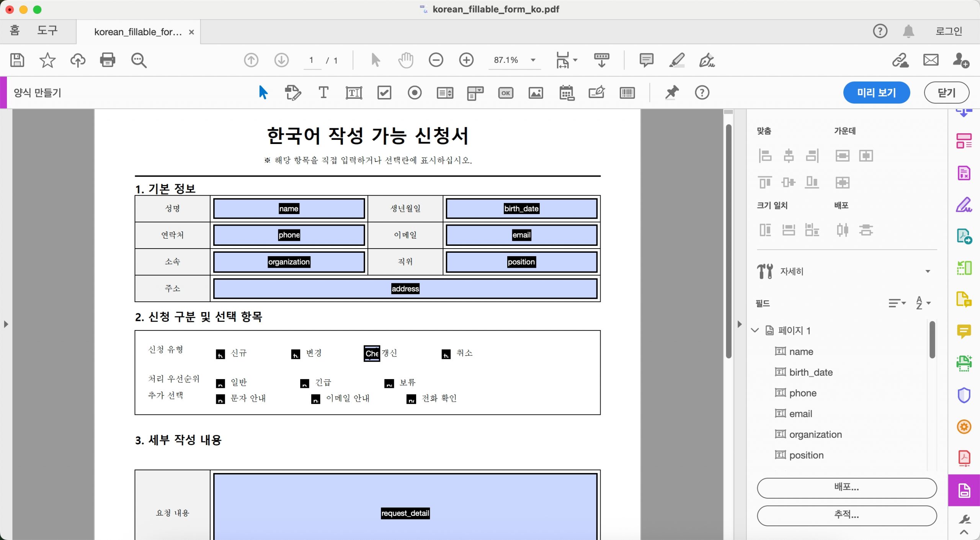Screen dimensions: 980x540
Task: Print the document via the printer icon
Action: (108, 60)
